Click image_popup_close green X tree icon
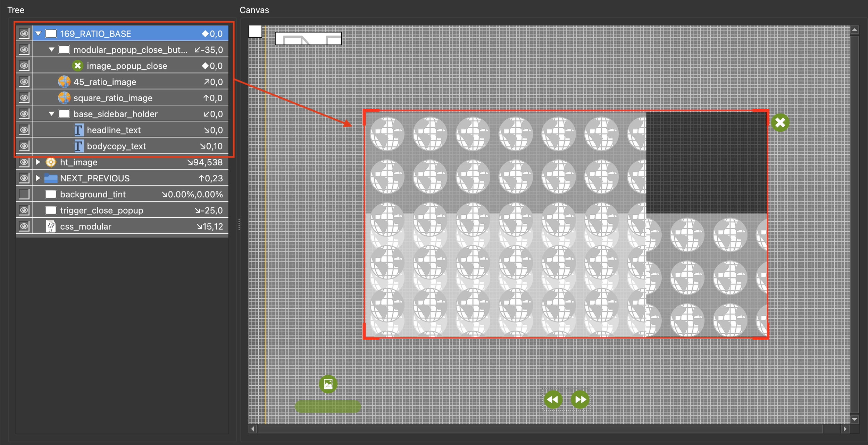868x445 pixels. coord(77,66)
